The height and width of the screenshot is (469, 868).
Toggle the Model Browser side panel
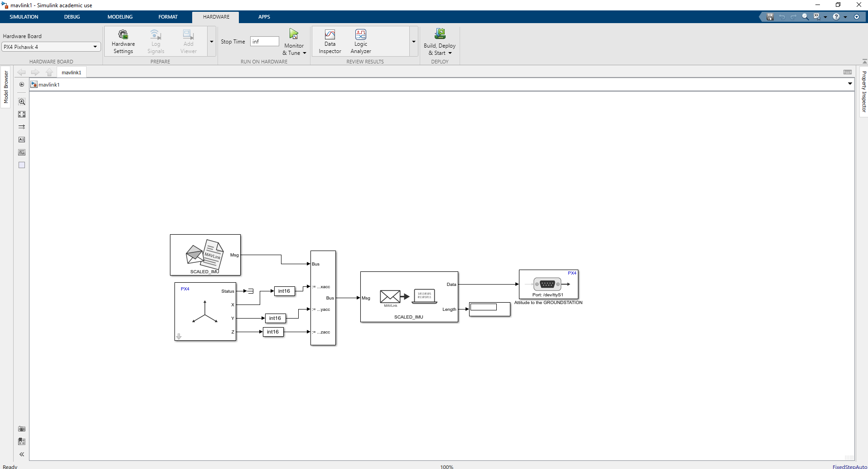(x=6, y=87)
